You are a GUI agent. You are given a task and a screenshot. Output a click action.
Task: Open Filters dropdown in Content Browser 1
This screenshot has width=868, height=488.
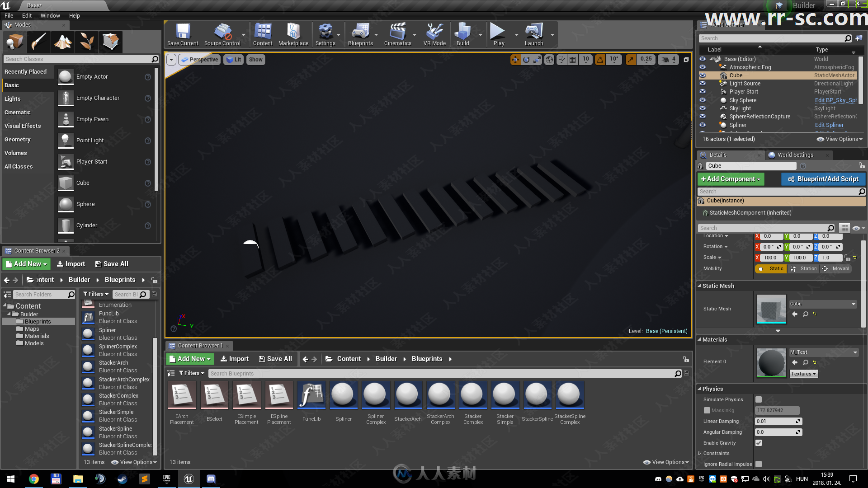coord(192,373)
